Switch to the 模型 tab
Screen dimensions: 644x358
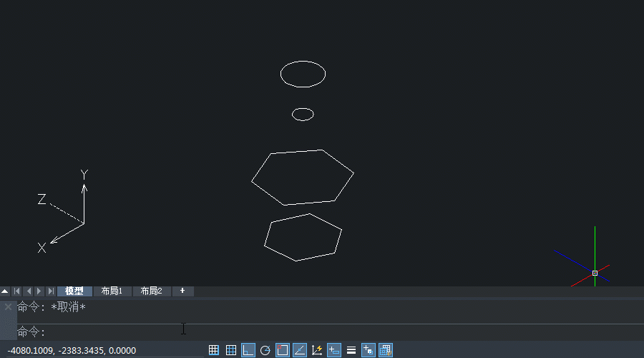tap(74, 291)
